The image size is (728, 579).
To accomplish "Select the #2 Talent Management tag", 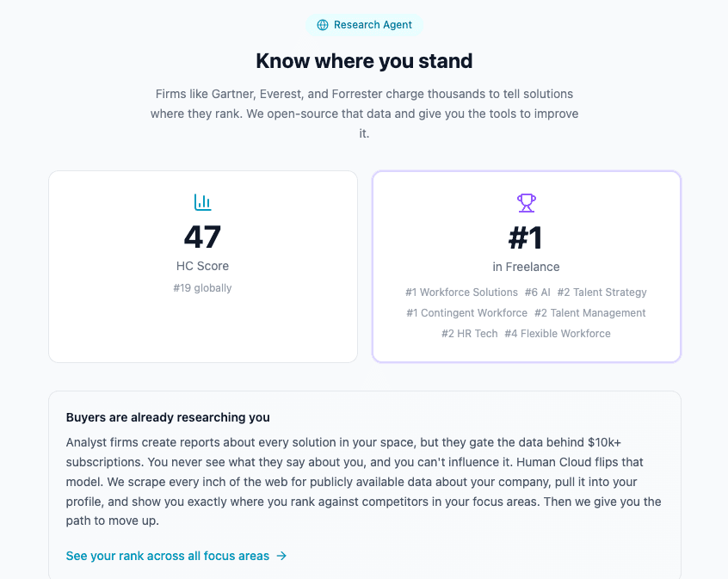I will click(589, 313).
